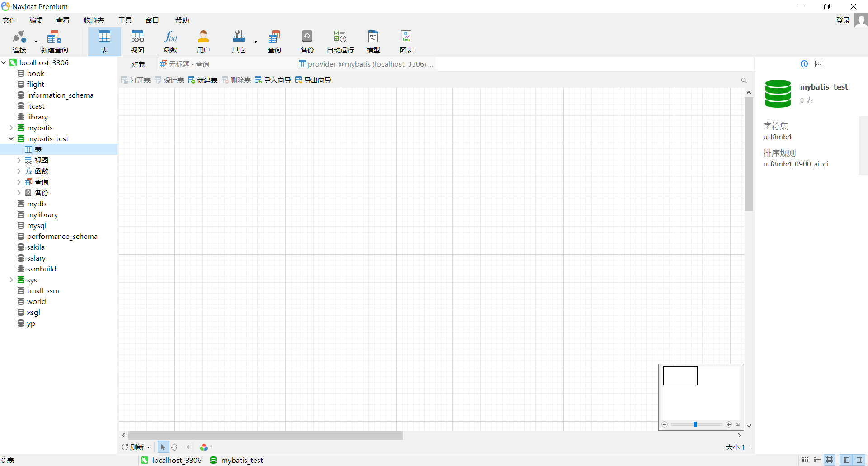Open a 新建查询 new query
868x466 pixels.
click(x=54, y=42)
